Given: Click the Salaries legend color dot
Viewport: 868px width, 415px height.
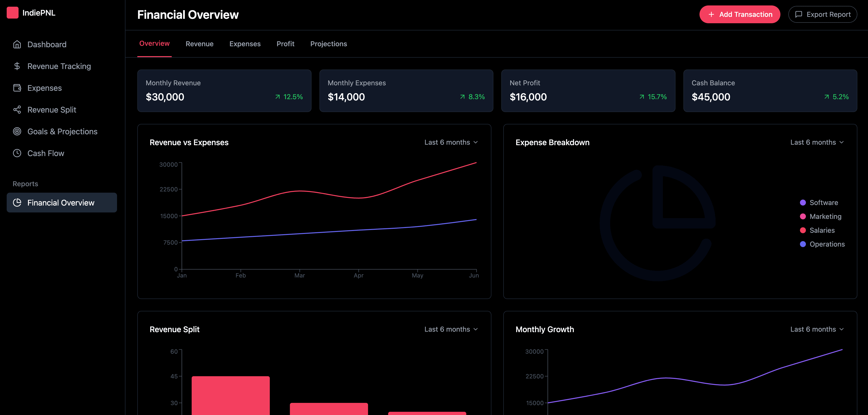Looking at the screenshot, I should point(803,230).
